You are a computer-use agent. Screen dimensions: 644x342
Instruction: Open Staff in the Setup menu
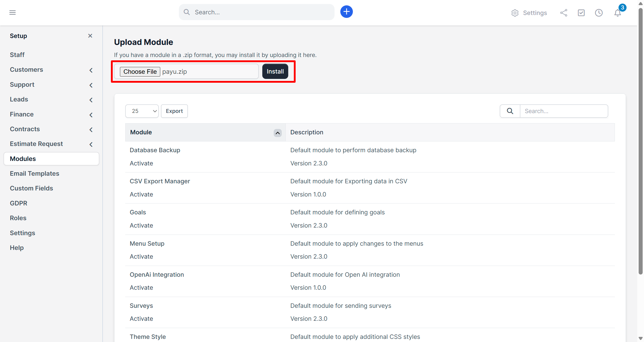pos(17,55)
